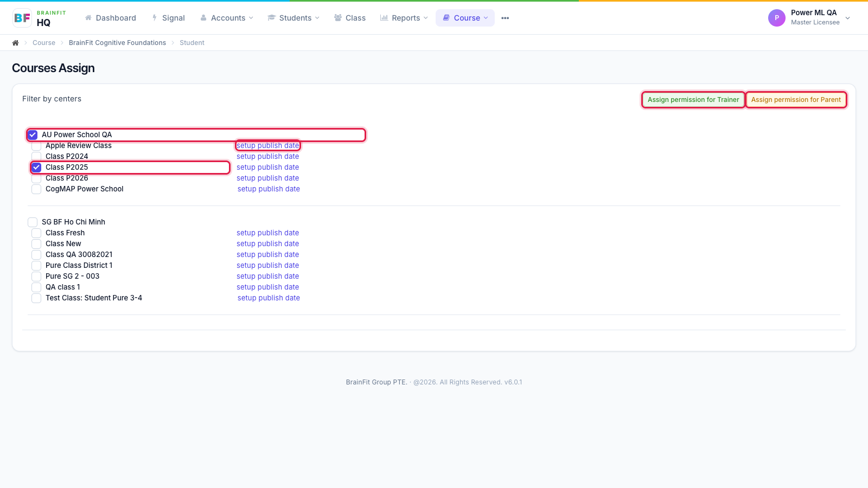Open setup publish date for Apple Review Class
Viewport: 868px width, 488px height.
pos(267,145)
